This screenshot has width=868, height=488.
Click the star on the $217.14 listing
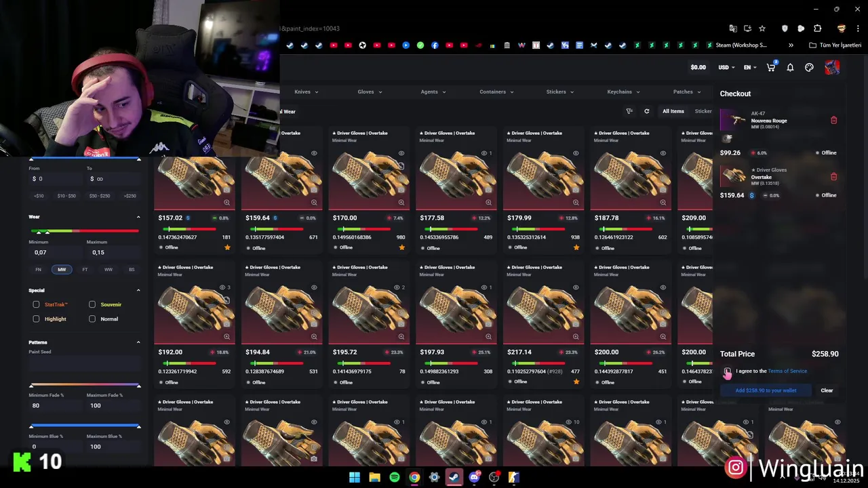(576, 382)
